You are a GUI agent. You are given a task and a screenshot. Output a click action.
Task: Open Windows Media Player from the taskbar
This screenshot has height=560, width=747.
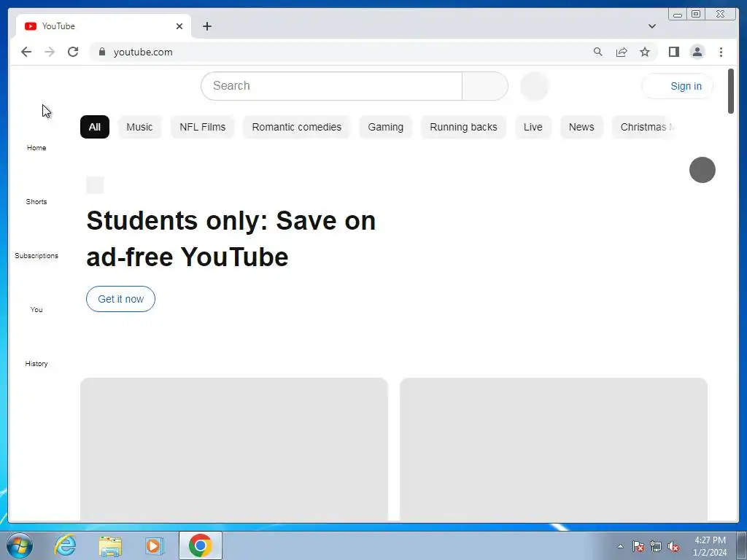pos(154,545)
